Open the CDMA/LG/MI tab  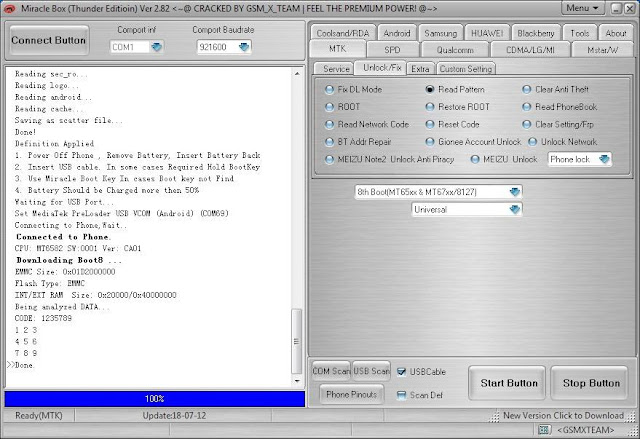[x=530, y=50]
